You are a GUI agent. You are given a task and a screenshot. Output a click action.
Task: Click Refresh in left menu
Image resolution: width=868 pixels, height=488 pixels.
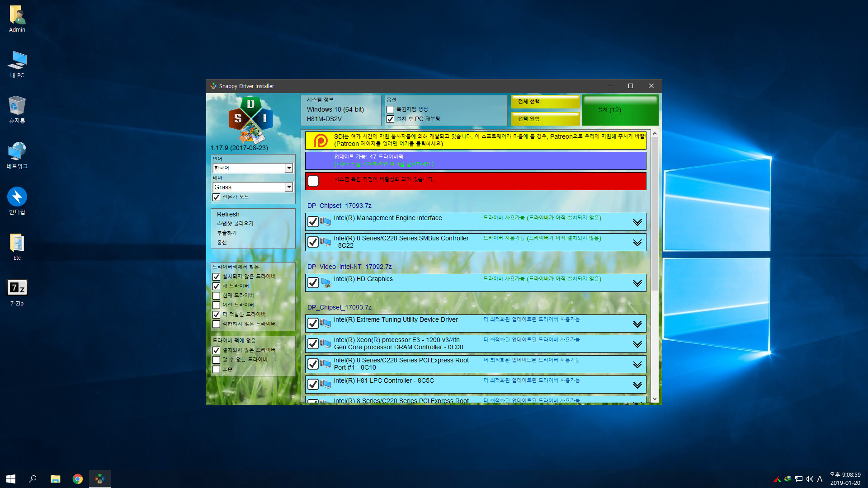click(x=228, y=214)
